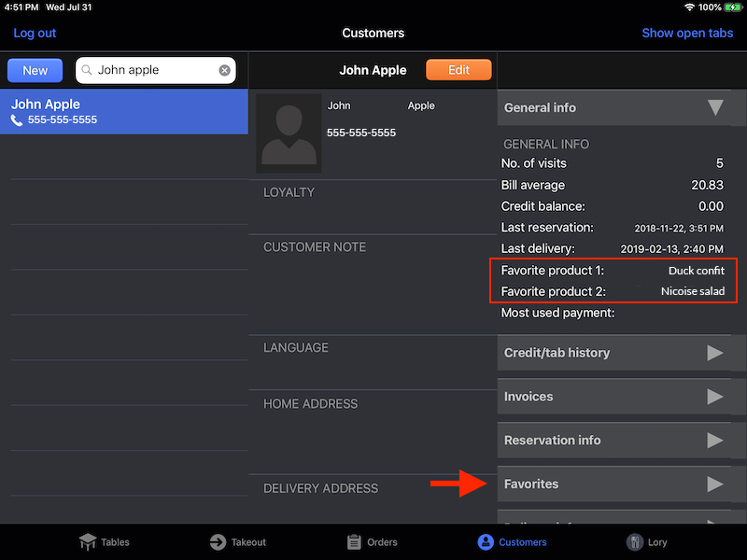Show open tabs
Viewport: 747px width, 560px height.
pos(687,33)
